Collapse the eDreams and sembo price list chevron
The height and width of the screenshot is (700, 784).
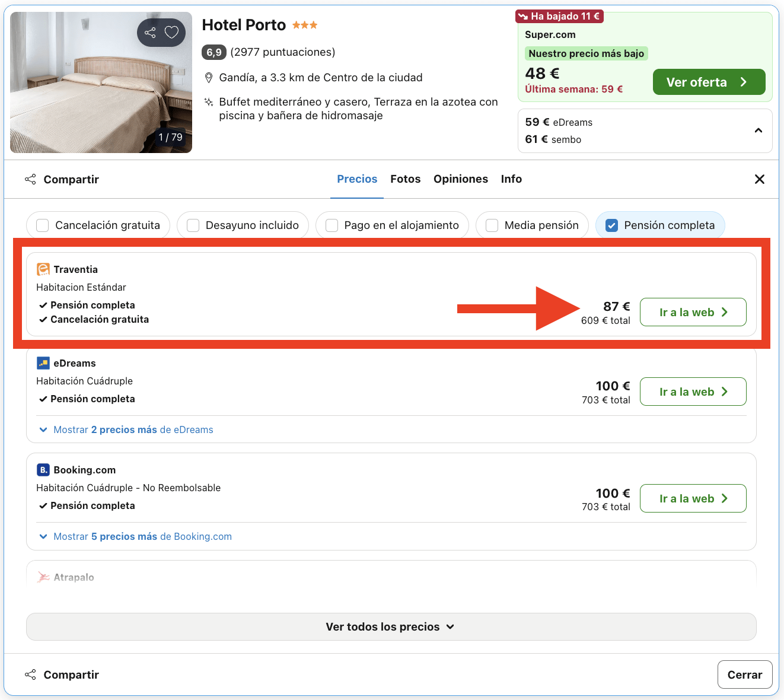click(x=758, y=131)
